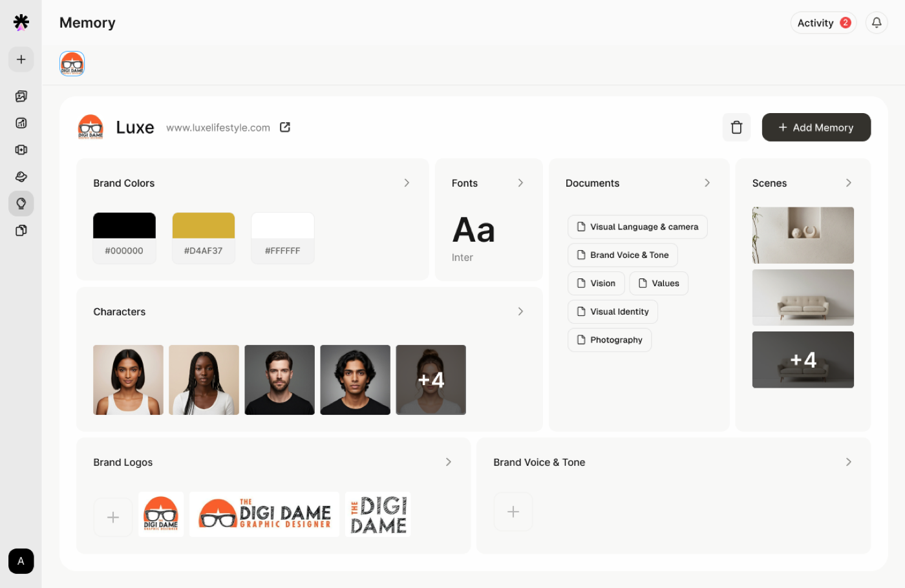
Task: Expand the Brand Logos section chevron
Action: click(x=449, y=462)
